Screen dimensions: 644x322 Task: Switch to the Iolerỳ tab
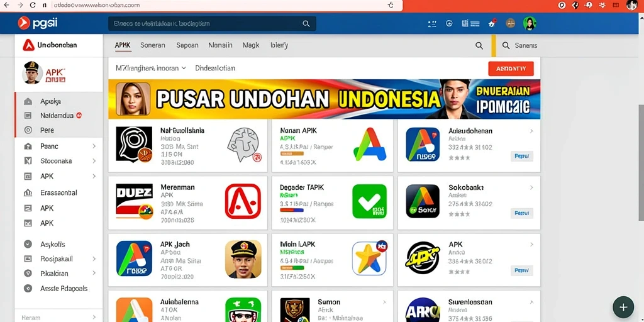[x=279, y=45]
